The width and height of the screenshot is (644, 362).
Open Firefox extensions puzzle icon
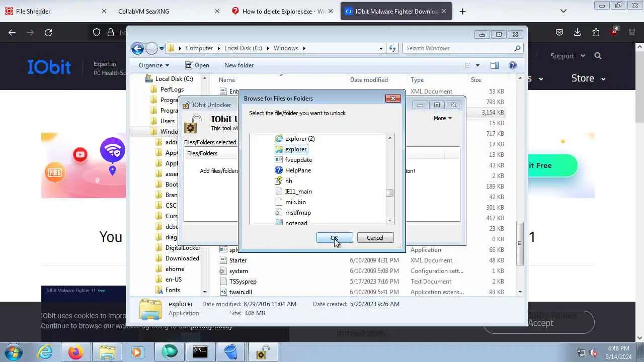tap(596, 32)
